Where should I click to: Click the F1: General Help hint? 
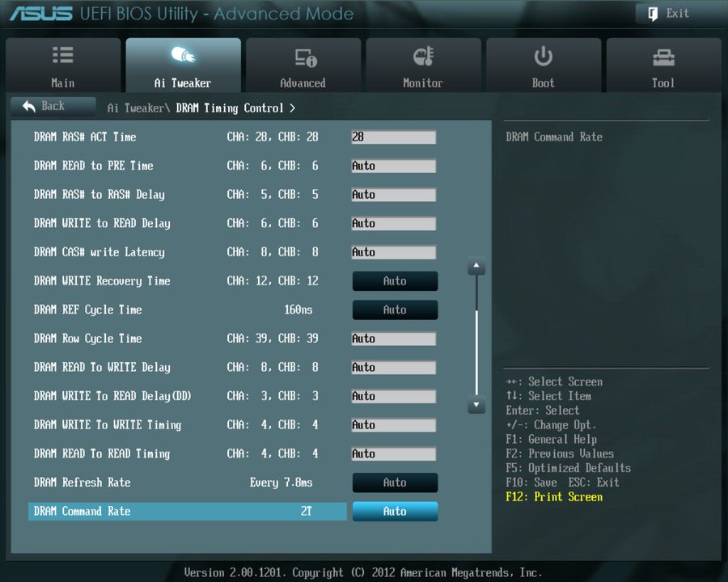[551, 440]
